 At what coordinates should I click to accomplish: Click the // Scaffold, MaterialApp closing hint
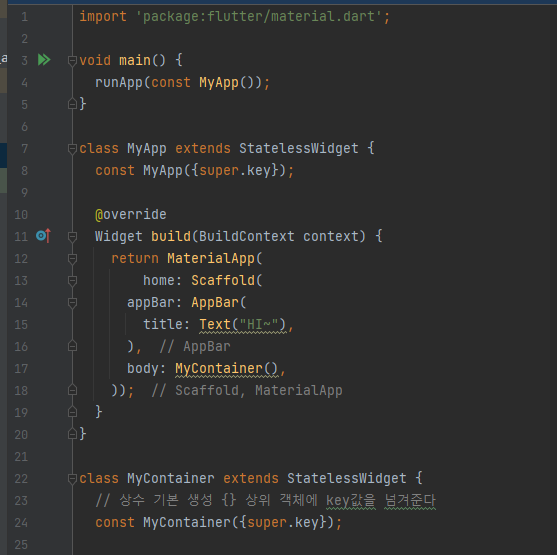pyautogui.click(x=247, y=390)
